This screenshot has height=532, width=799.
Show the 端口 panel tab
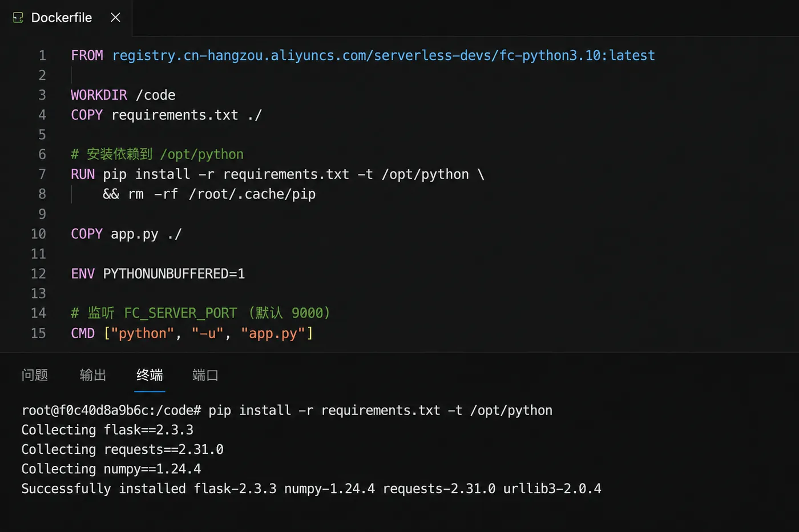(205, 375)
